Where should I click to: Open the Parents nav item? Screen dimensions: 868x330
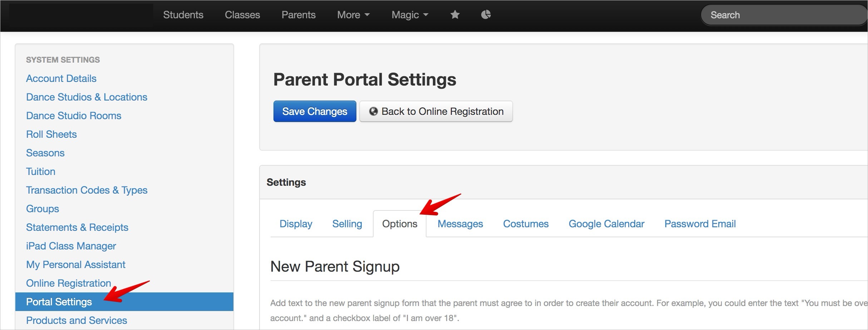click(299, 15)
